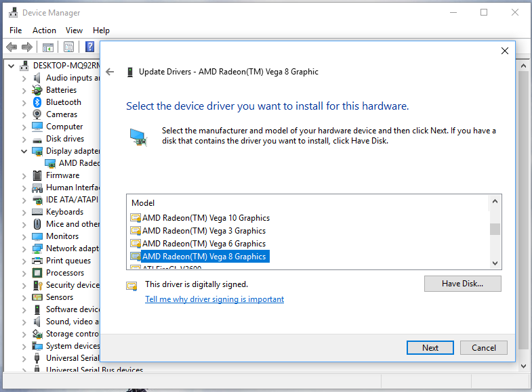Open the Action menu
This screenshot has width=532, height=392.
click(x=44, y=30)
